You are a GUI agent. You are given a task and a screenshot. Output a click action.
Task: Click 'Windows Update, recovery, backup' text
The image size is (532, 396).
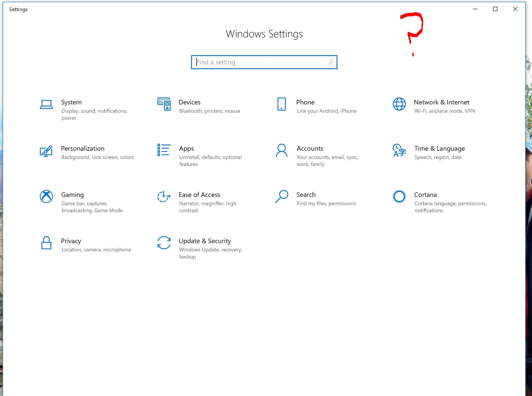211,253
